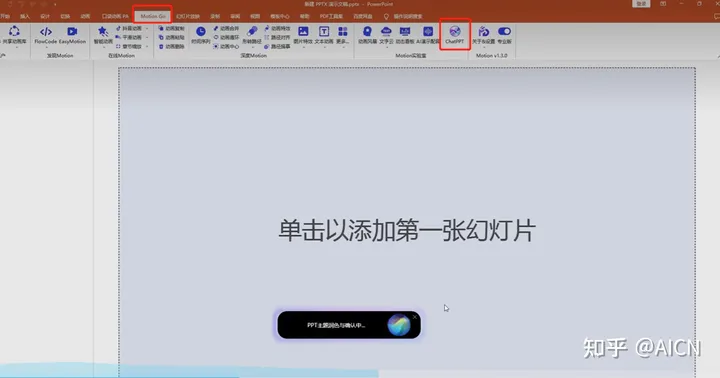Viewport: 720px width, 378px height.
Task: Choose 平滑动画 in the 在线Motion group
Action: [x=129, y=37]
